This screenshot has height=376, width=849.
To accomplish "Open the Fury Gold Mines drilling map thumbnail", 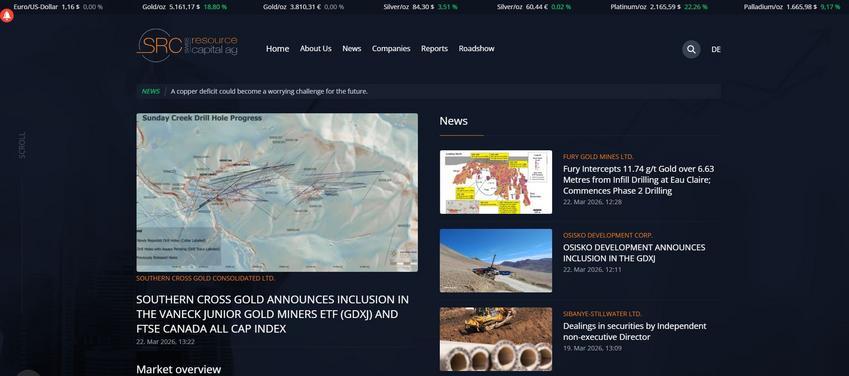I will (496, 182).
